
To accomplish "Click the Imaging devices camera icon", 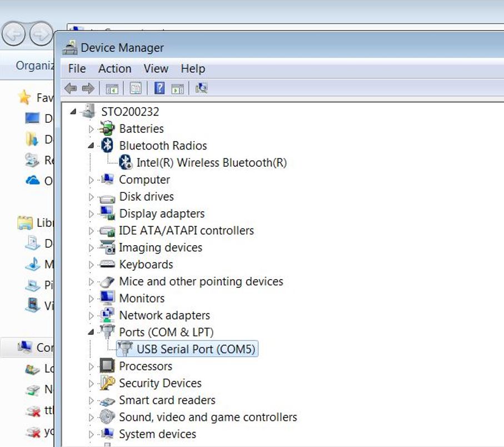I will [x=107, y=247].
